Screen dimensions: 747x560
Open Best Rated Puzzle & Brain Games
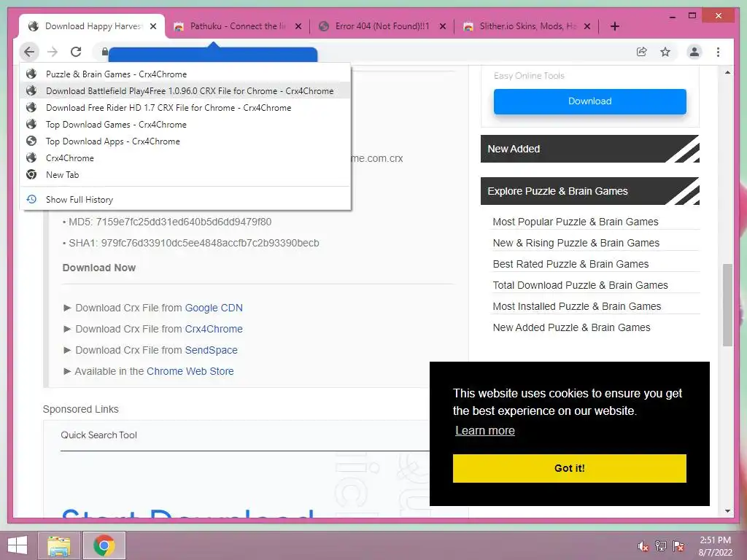(x=570, y=264)
